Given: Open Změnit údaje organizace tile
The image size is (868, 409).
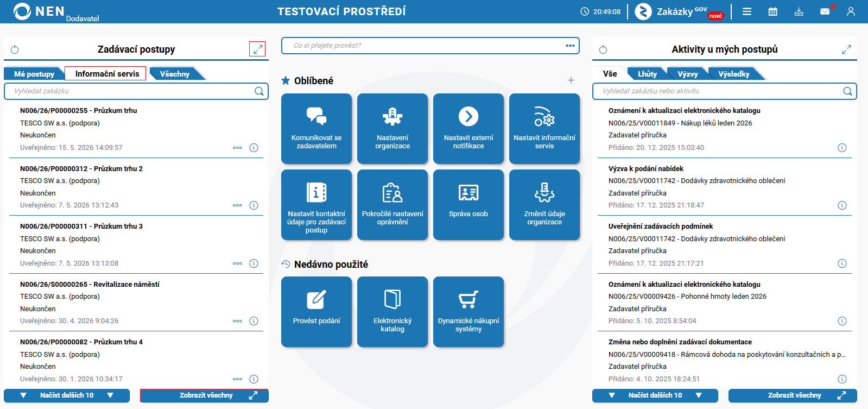Looking at the screenshot, I should [x=544, y=205].
